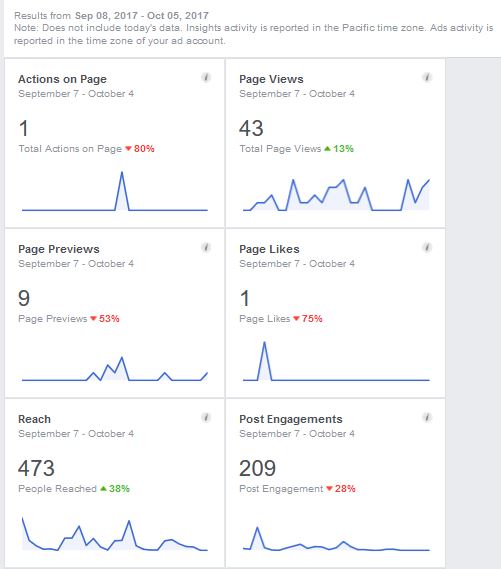
Task: Click the Page Views line chart
Action: coord(336,195)
